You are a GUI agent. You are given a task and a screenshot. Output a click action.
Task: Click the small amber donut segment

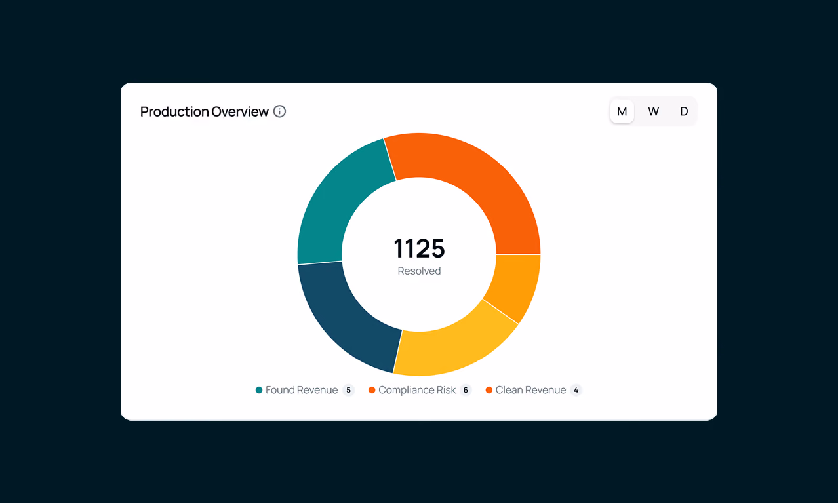click(517, 285)
